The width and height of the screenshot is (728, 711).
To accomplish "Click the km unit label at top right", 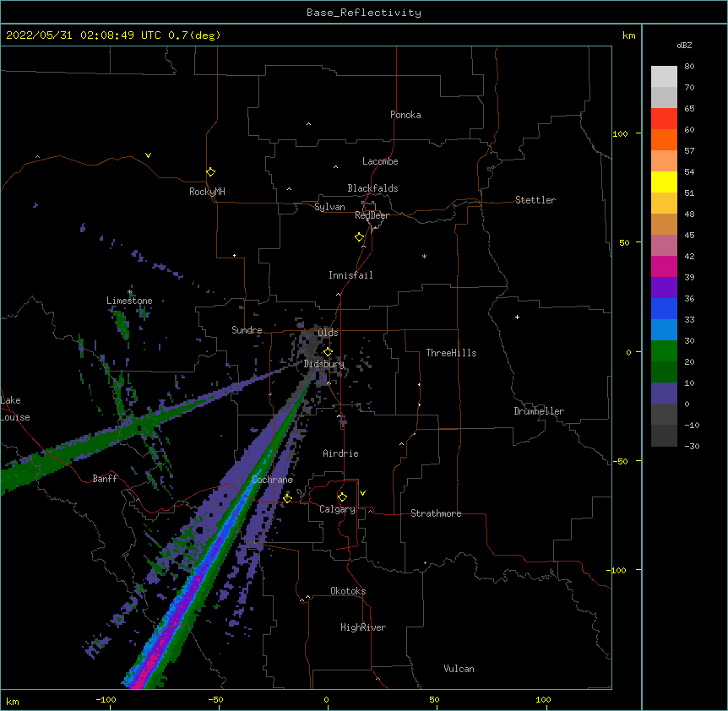I will 628,35.
